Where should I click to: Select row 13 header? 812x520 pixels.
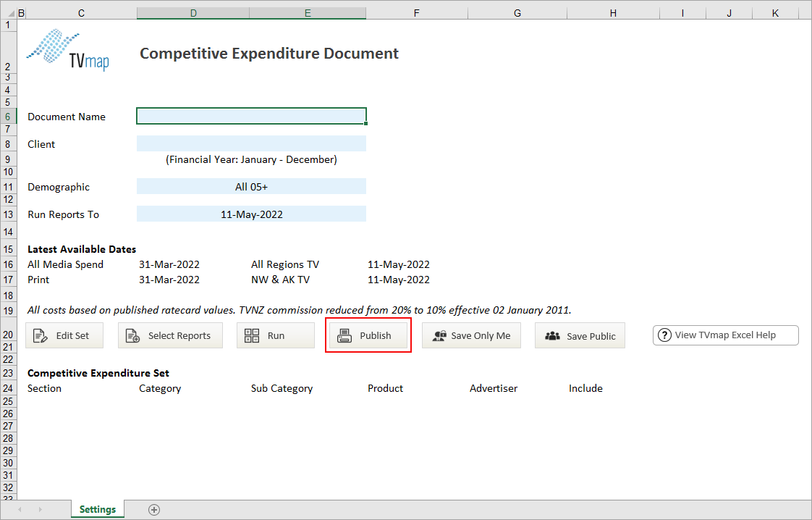[8, 214]
